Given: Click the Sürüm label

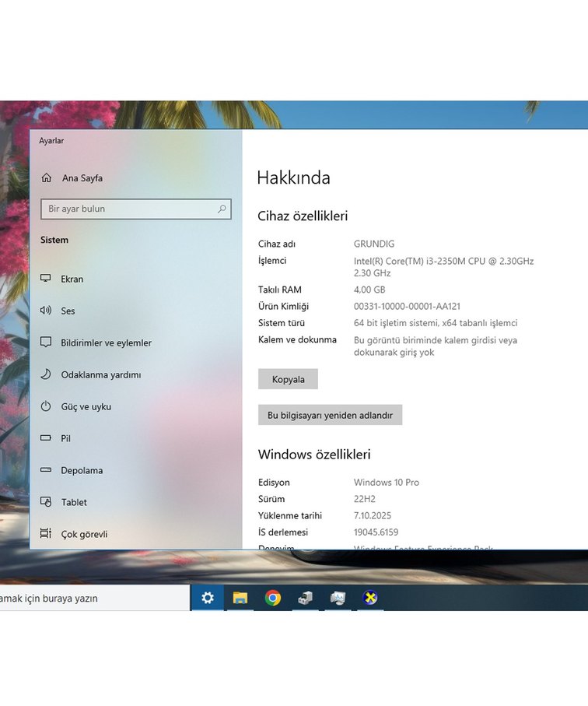Looking at the screenshot, I should coord(271,499).
